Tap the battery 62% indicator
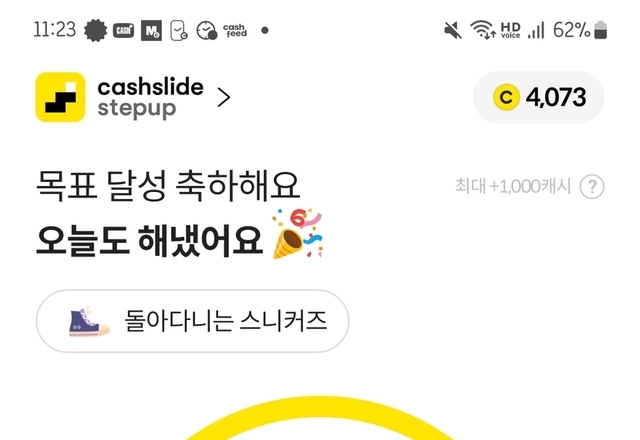 [x=580, y=30]
